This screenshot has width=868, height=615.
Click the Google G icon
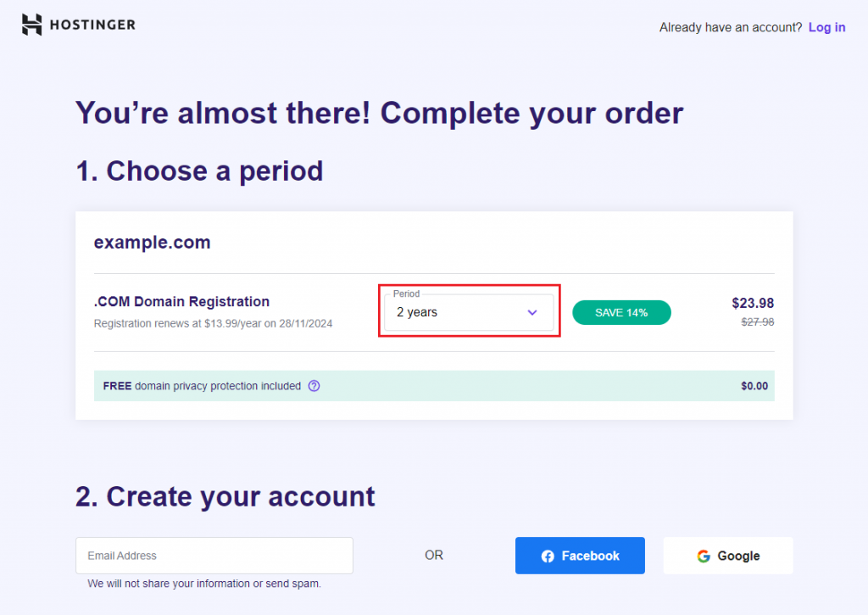704,556
